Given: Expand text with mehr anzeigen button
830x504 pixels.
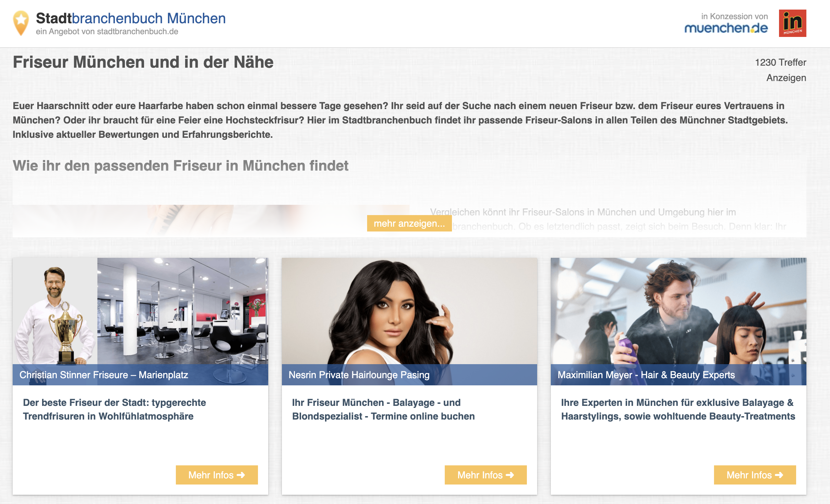Looking at the screenshot, I should (409, 223).
